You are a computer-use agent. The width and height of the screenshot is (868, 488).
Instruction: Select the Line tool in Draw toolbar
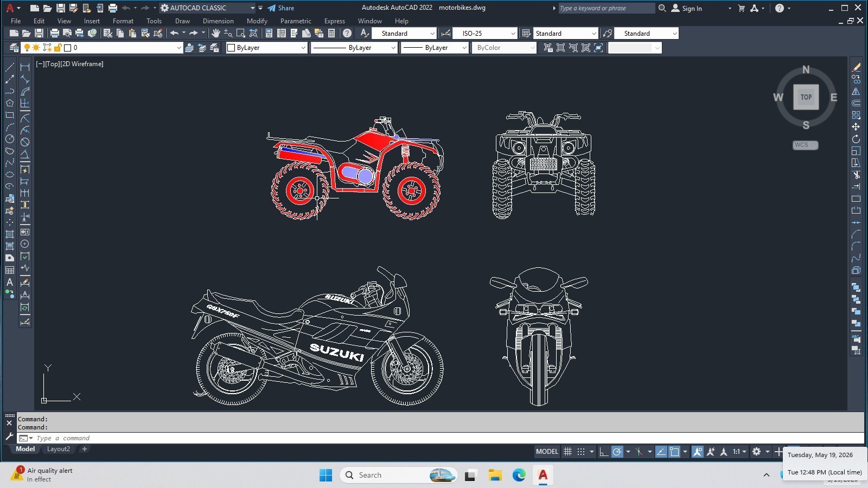pyautogui.click(x=10, y=67)
